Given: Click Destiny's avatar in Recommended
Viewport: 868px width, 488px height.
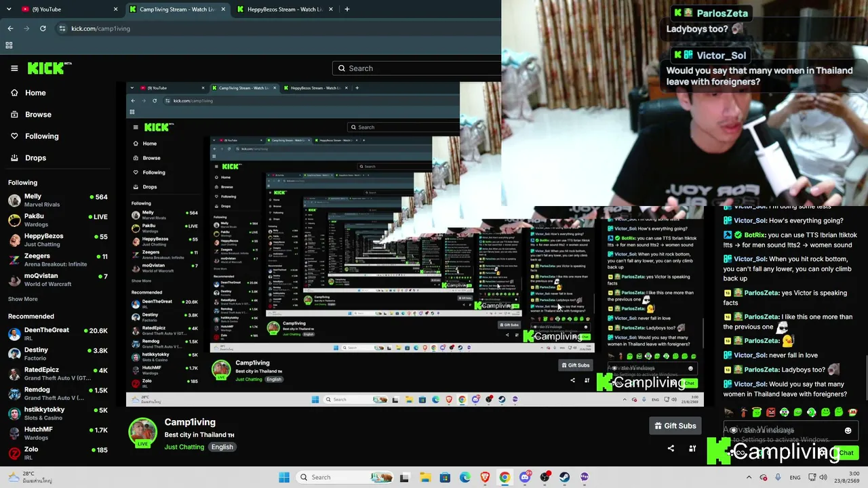Looking at the screenshot, I should coord(14,354).
